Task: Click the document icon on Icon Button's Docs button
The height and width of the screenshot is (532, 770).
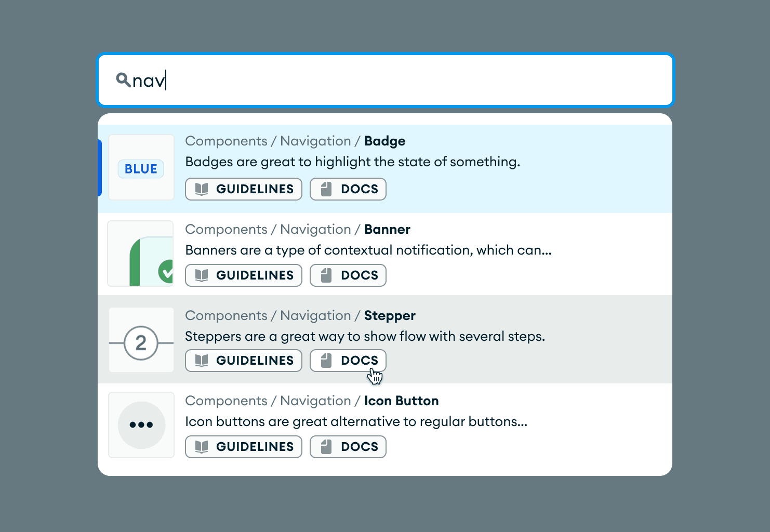Action: 326,446
